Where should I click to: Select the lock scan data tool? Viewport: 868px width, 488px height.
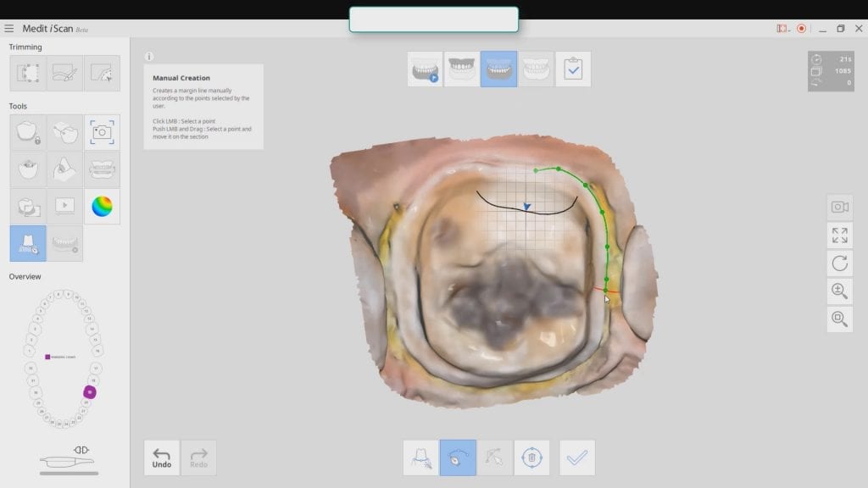(x=27, y=133)
